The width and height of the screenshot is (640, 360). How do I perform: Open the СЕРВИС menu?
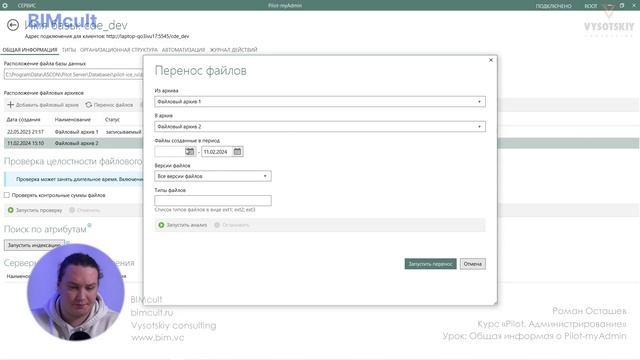coord(27,6)
